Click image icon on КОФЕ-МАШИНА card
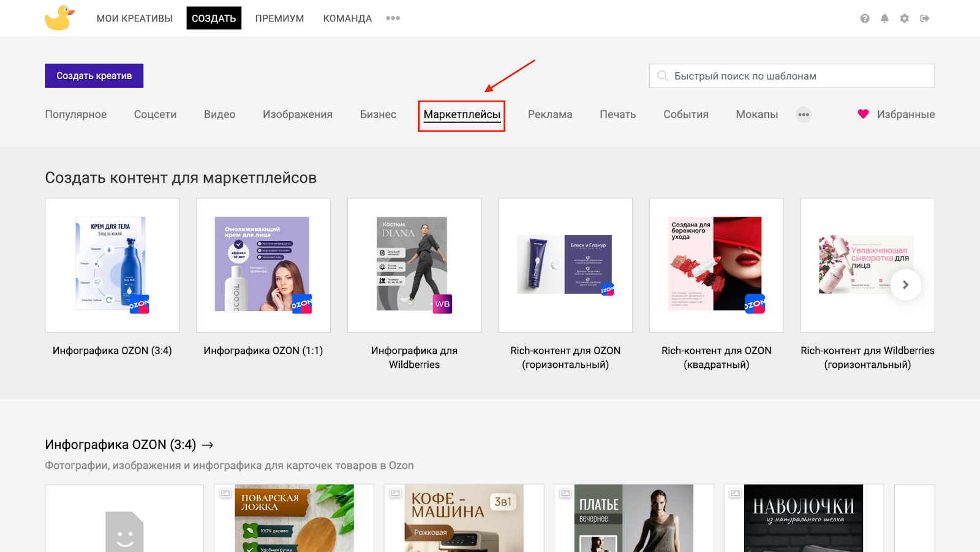 coord(395,493)
